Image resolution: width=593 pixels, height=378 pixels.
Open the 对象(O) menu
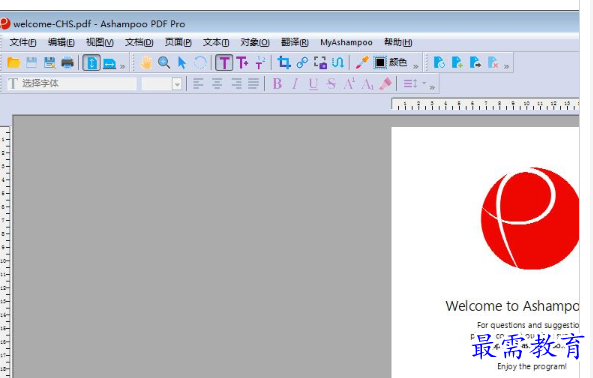(x=255, y=42)
